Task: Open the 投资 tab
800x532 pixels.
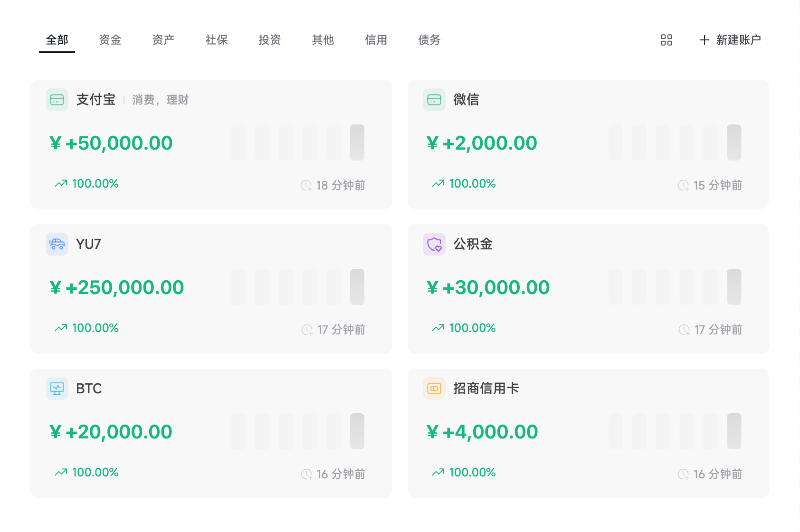Action: coord(270,40)
